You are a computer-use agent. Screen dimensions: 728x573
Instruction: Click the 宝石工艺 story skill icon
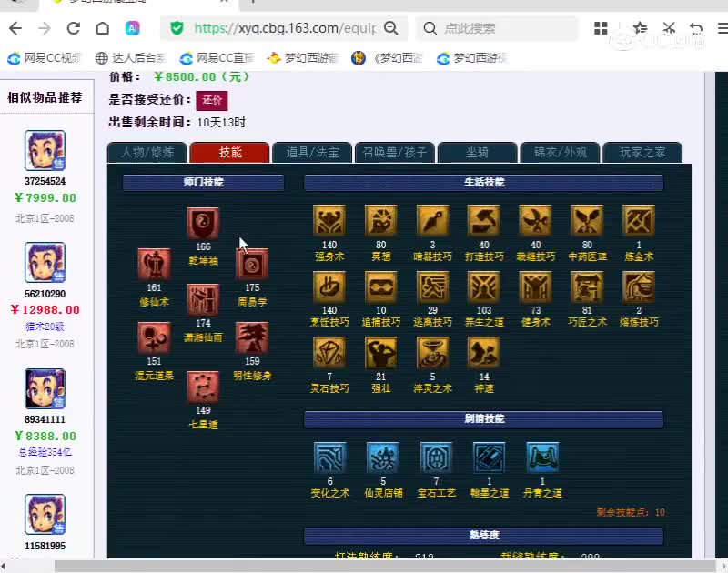click(436, 457)
